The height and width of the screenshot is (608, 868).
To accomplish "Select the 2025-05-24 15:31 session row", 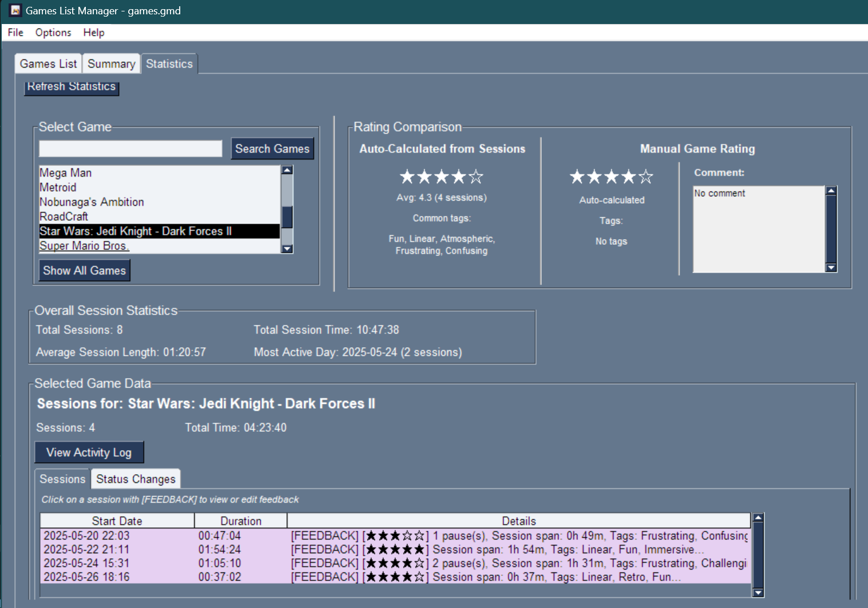I will pyautogui.click(x=395, y=563).
